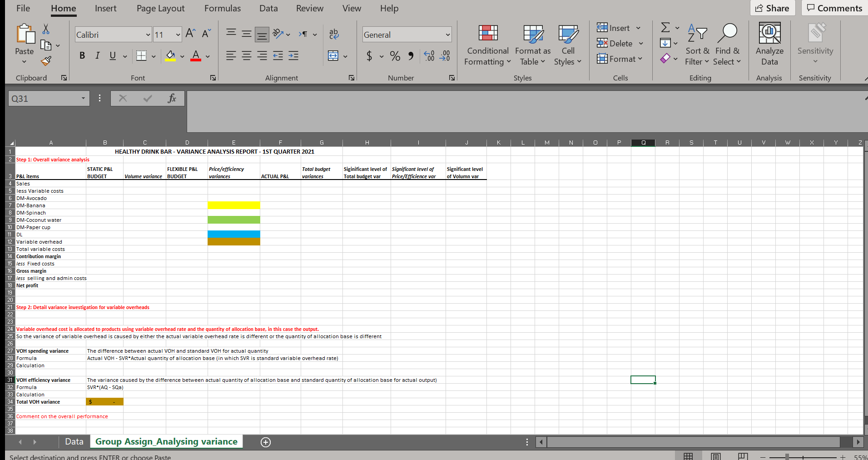Click the Fill down icon

tap(665, 43)
